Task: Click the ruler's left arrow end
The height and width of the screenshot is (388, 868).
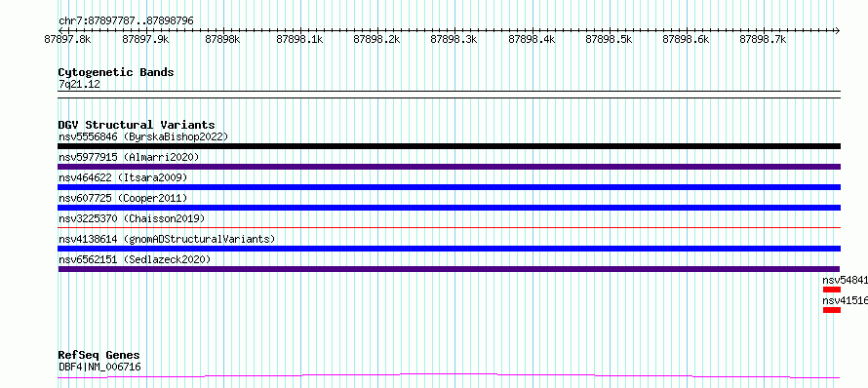Action: click(60, 30)
